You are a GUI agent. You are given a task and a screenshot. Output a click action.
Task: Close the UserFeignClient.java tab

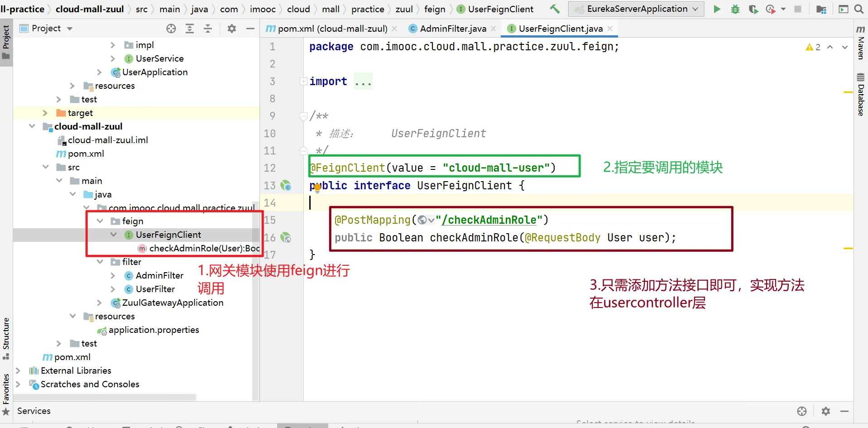(610, 29)
